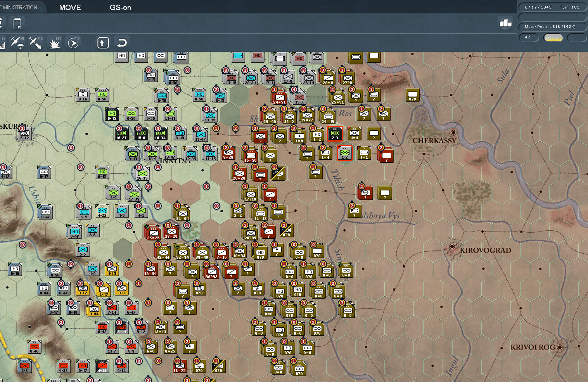
Task: Select the 4=4 infantry unit
Action: [354, 133]
